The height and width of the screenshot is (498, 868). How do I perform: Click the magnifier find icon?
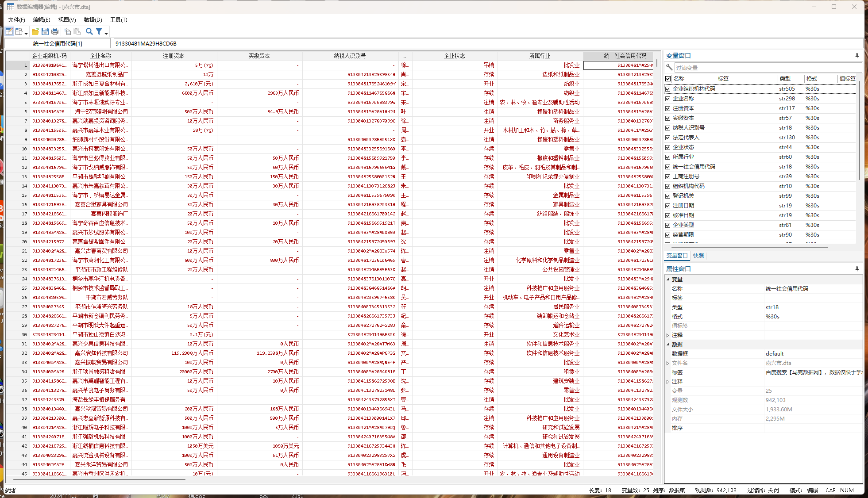coord(89,31)
